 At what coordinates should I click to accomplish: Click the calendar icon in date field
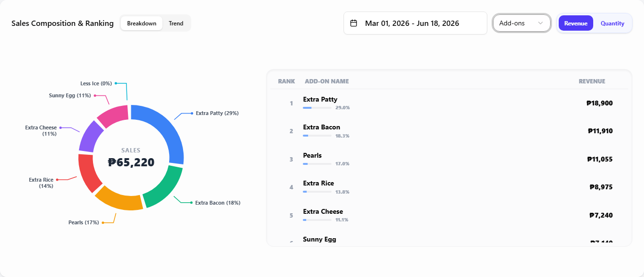[x=354, y=23]
